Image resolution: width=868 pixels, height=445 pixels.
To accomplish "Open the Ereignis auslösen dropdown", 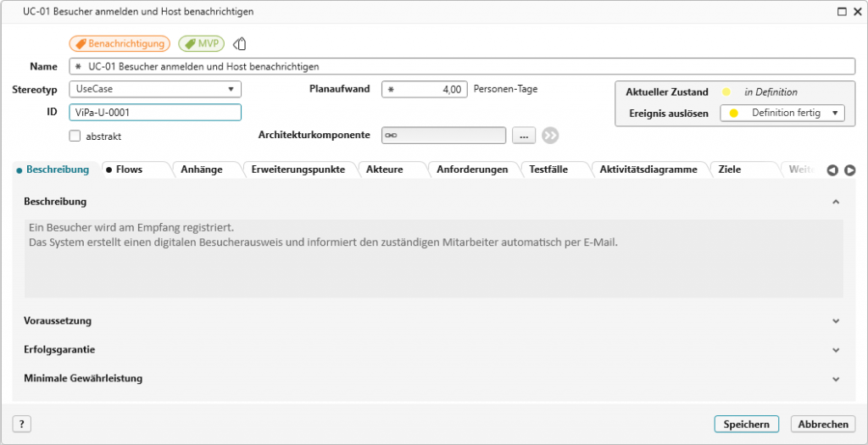I will 782,113.
